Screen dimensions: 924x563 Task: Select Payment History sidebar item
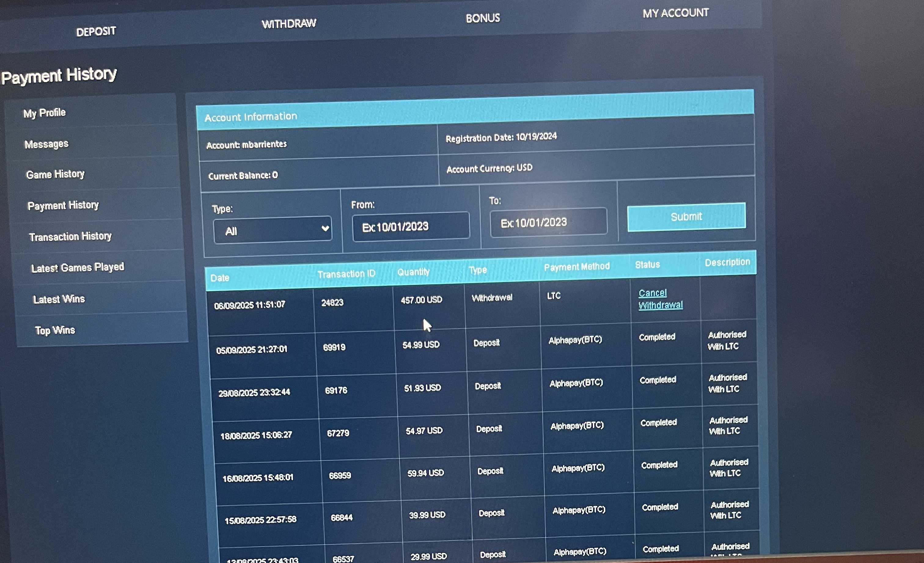63,205
